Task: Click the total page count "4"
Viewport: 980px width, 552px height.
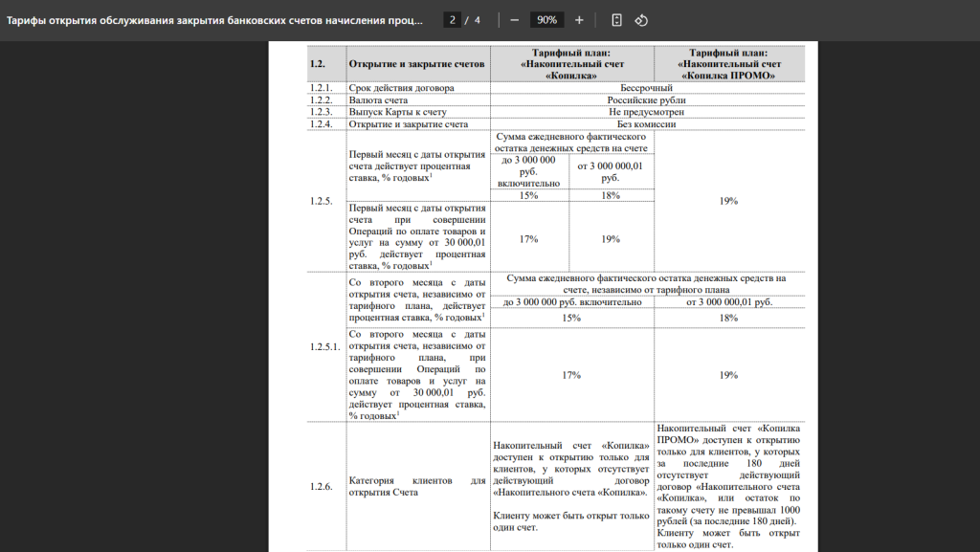Action: (x=477, y=20)
